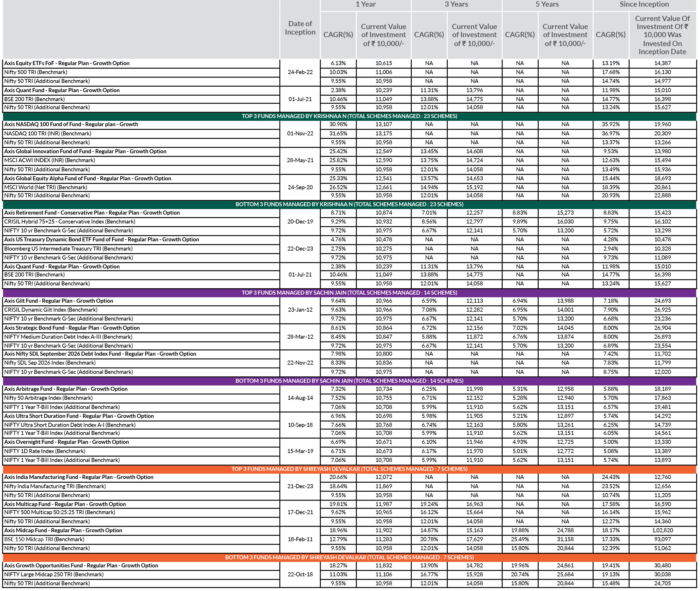
Task: Select 'Axis US Treasury Dynamic Bond ETF Fund of Fund'
Action: pos(101,240)
